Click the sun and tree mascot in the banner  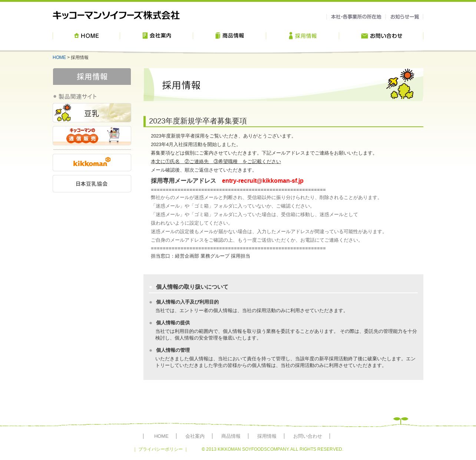point(400,84)
